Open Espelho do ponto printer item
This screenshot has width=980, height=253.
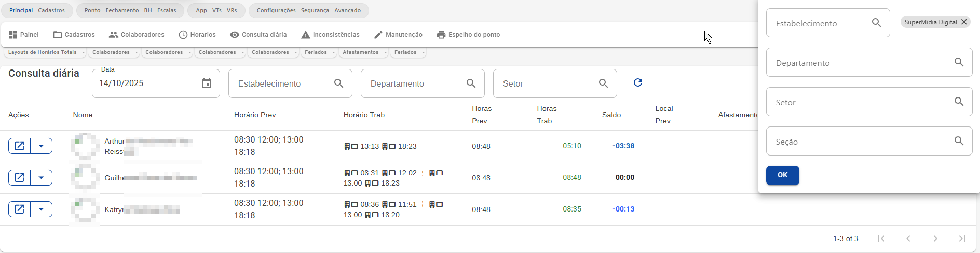[x=468, y=35]
